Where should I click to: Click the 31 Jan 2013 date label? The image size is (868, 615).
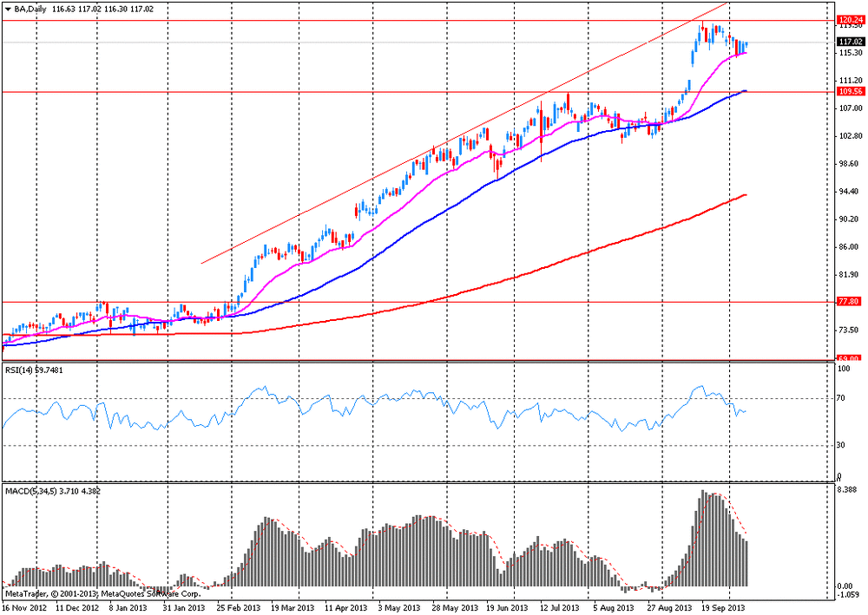pos(184,608)
